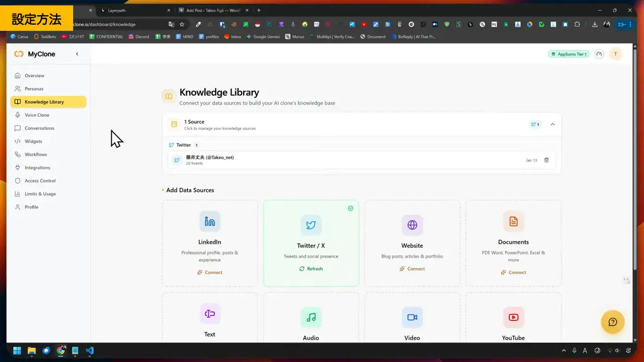This screenshot has width=644, height=362.
Task: Expand hidden icons in the system tray
Action: (x=563, y=350)
